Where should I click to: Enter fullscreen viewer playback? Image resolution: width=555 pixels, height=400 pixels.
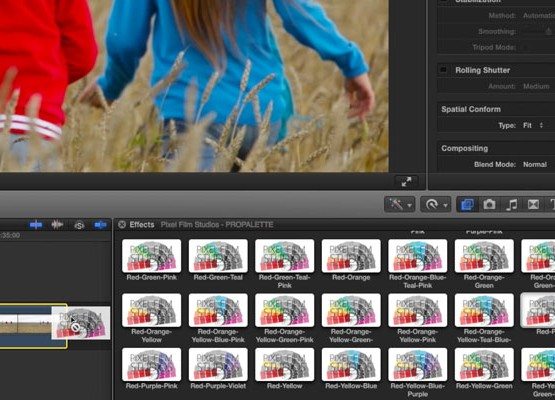point(406,182)
